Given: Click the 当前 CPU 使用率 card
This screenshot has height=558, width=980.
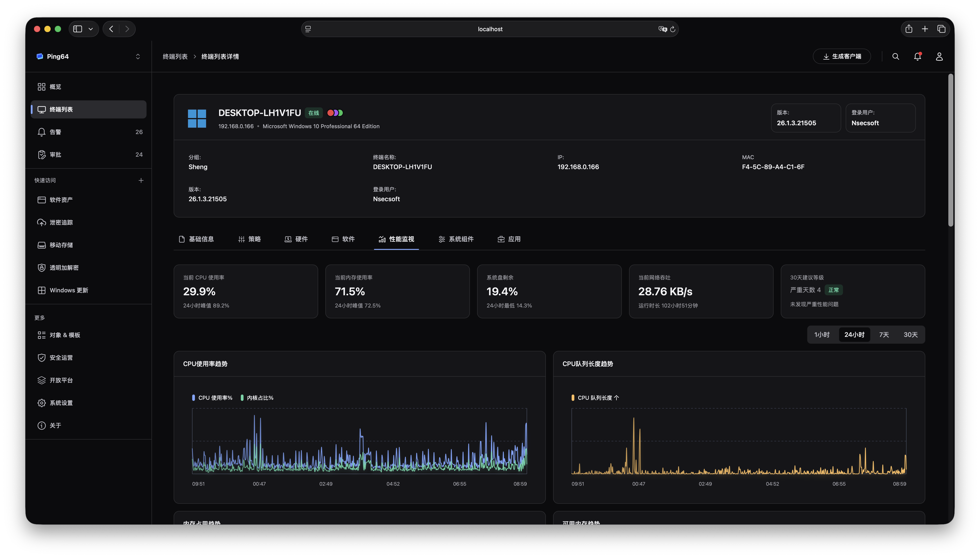Looking at the screenshot, I should click(246, 291).
